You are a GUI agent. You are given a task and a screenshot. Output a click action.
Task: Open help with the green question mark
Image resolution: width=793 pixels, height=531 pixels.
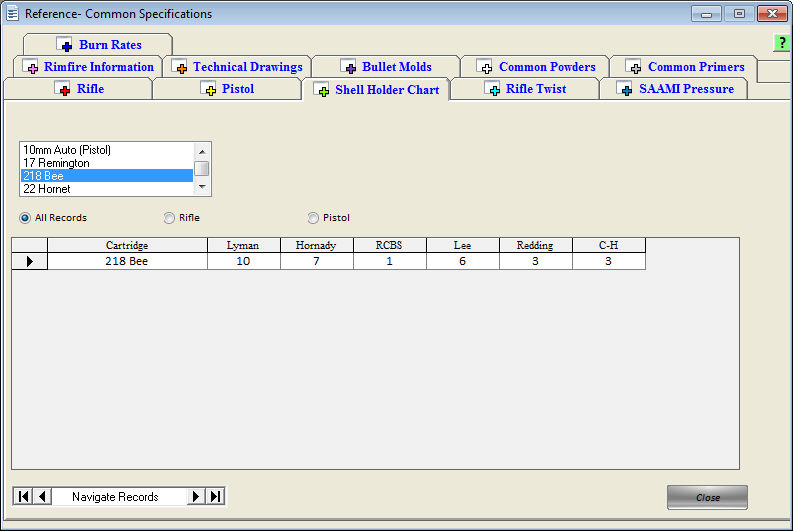782,43
